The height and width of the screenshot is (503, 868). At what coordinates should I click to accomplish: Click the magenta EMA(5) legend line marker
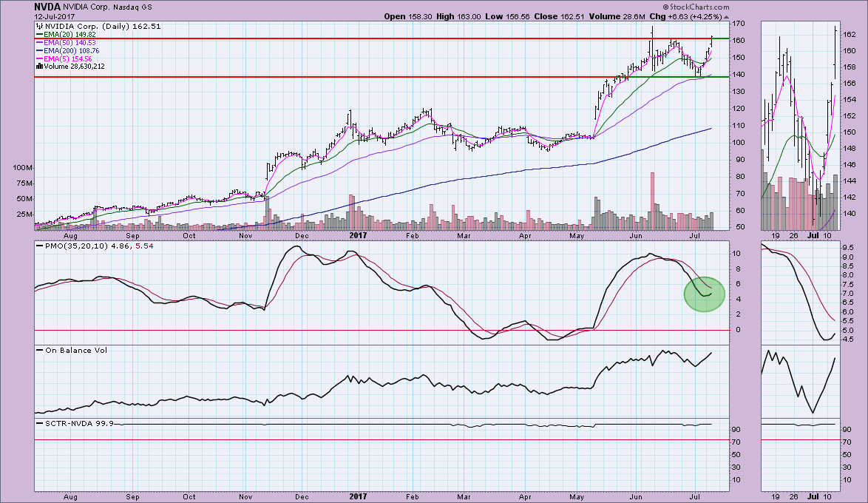[x=40, y=58]
